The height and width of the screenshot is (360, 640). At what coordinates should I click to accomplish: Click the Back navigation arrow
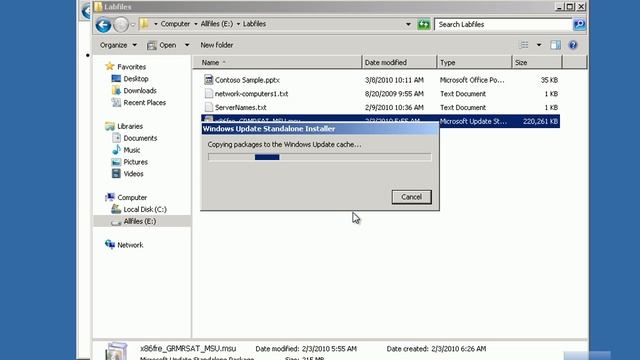pos(103,25)
